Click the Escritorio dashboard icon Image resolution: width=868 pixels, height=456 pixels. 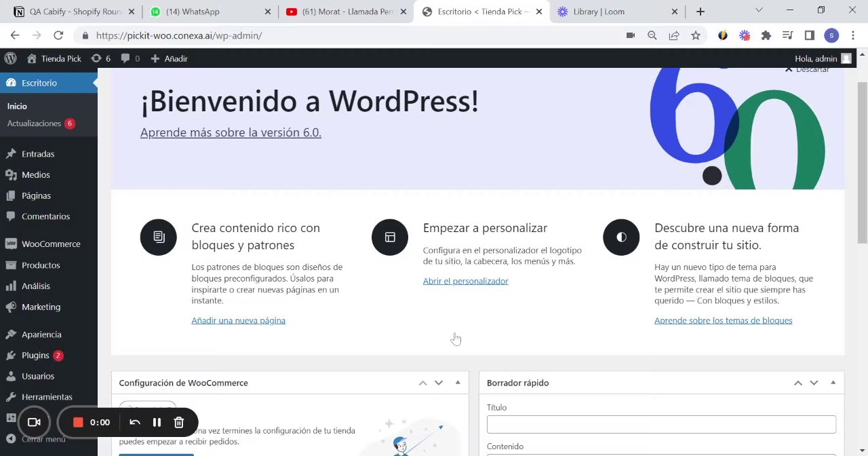[10, 83]
